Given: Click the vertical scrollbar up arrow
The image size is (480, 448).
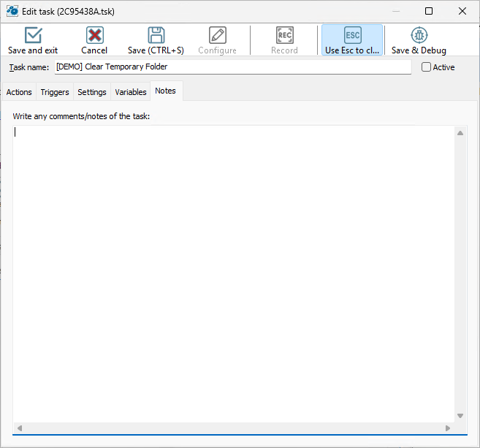Looking at the screenshot, I should point(460,133).
